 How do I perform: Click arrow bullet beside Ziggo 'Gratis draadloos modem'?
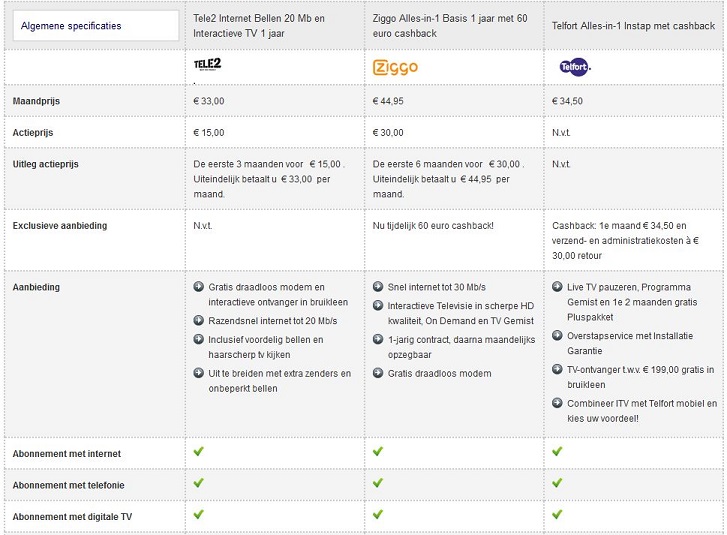378,373
